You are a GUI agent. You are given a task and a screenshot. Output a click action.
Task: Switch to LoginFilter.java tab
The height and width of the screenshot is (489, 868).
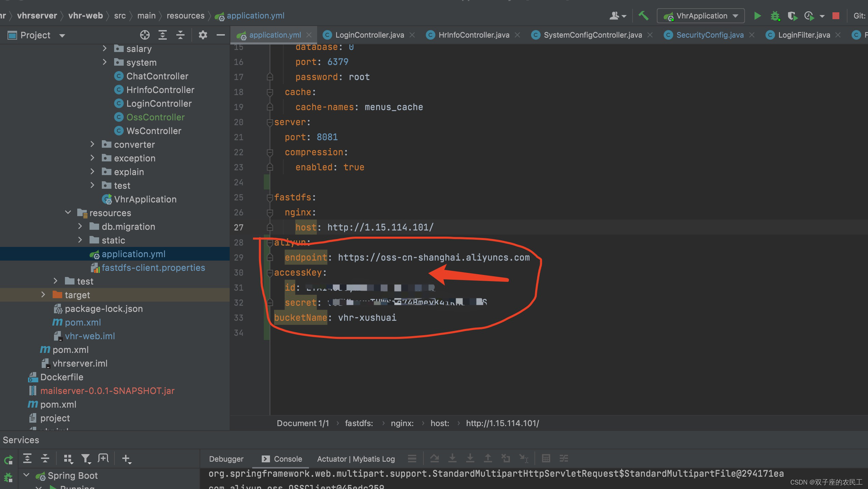(804, 35)
